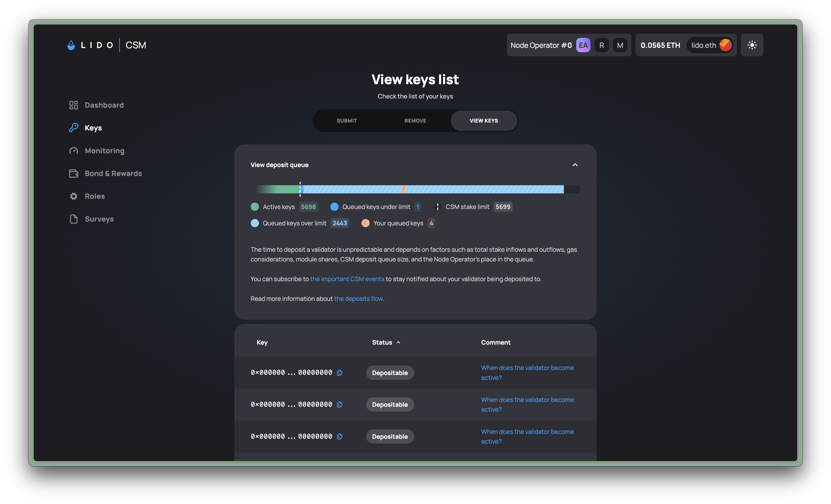Click the gear icon beside Roles
This screenshot has width=831, height=504.
(73, 196)
